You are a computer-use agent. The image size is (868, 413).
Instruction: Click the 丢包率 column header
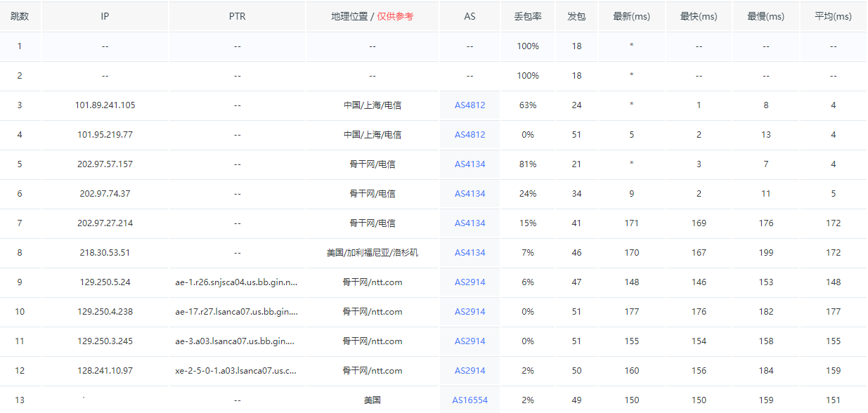click(x=527, y=16)
